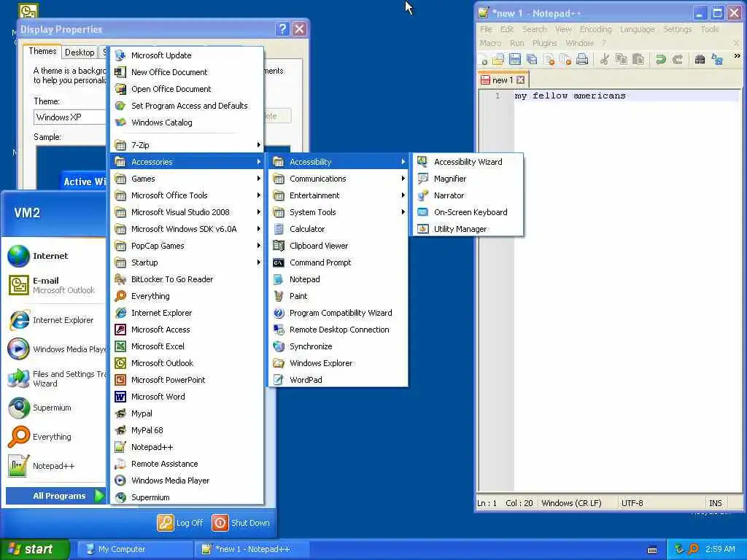Expand the System Tools submenu
The height and width of the screenshot is (560, 747).
point(338,212)
